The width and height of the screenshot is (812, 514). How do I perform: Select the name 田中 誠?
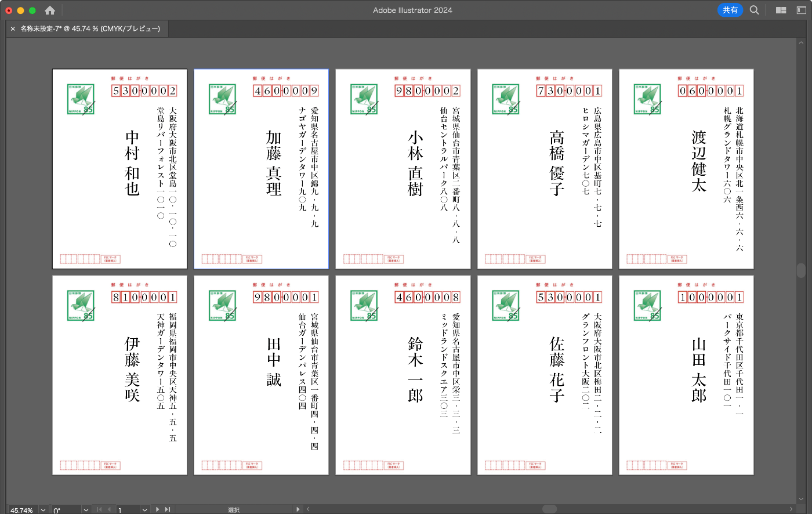274,361
